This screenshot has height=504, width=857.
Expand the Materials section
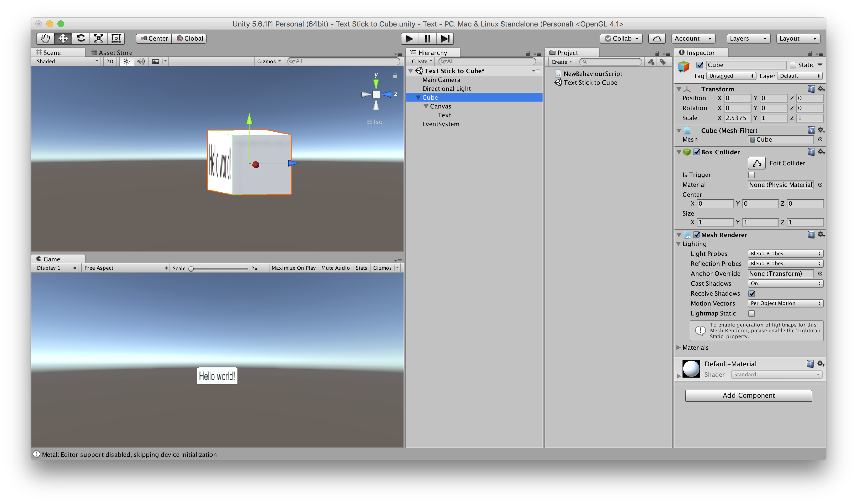tap(679, 348)
